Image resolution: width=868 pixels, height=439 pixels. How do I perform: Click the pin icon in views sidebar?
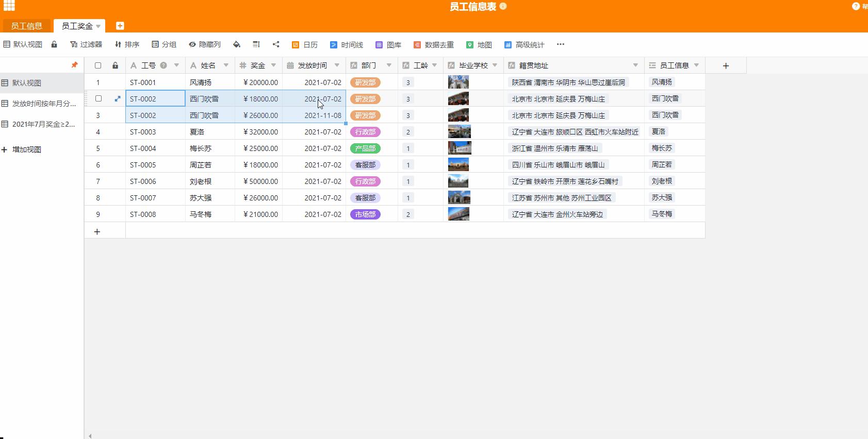(x=74, y=65)
